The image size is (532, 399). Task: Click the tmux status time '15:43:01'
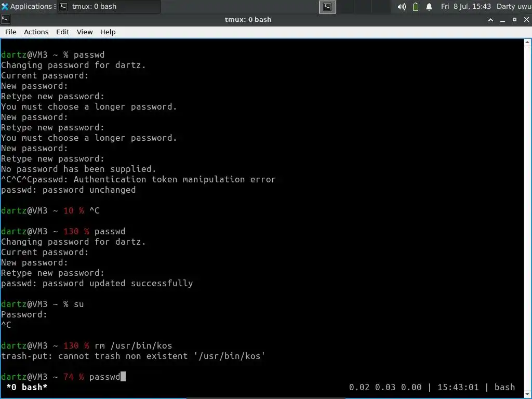(458, 387)
